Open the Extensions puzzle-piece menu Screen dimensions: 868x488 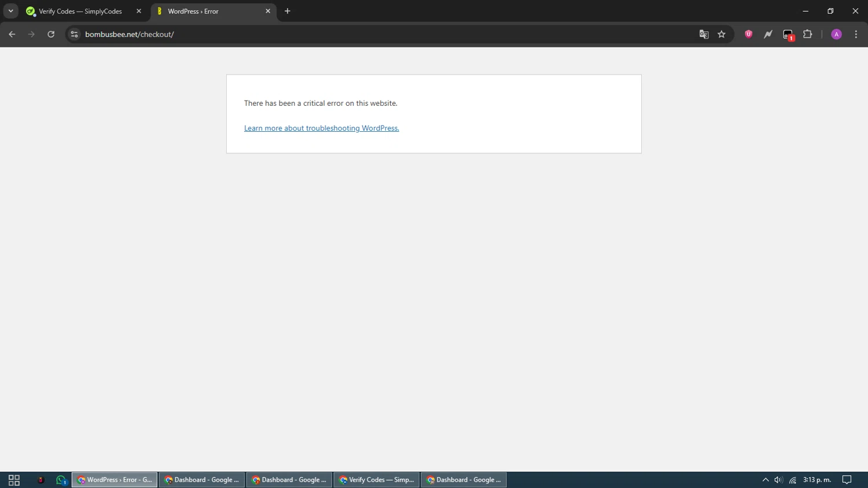(x=808, y=34)
